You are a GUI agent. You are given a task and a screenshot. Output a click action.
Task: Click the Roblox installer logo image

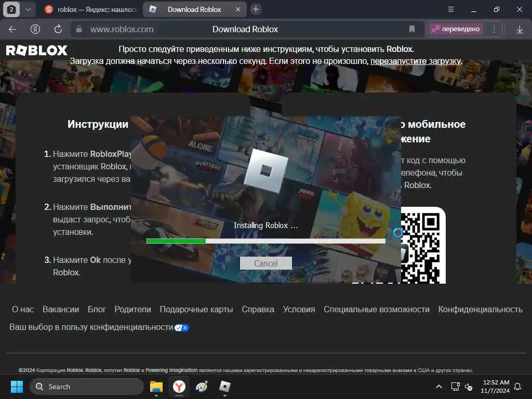(265, 170)
